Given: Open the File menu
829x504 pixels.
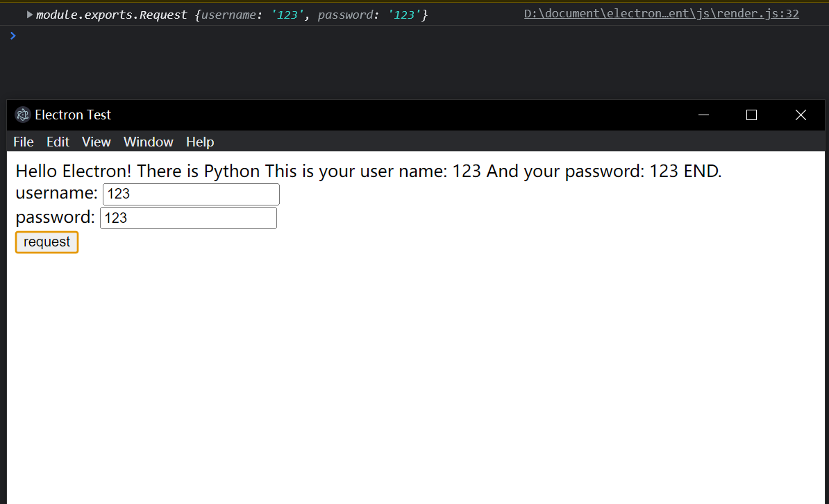Looking at the screenshot, I should 24,142.
